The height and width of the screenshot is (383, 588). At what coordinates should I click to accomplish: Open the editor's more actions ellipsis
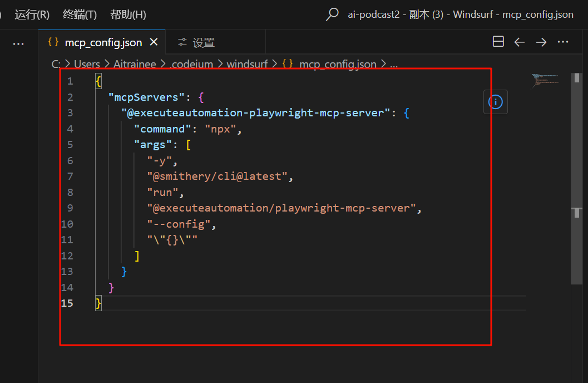[563, 42]
